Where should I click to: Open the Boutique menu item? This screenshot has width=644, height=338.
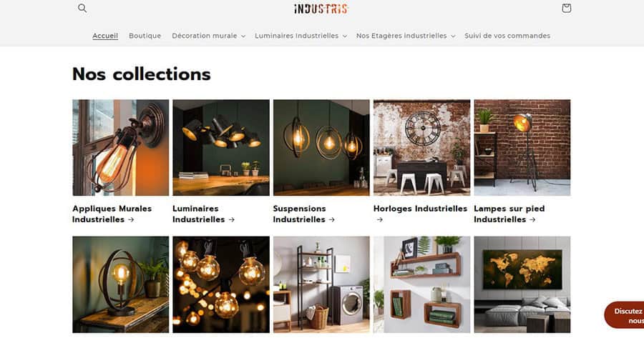click(x=145, y=36)
